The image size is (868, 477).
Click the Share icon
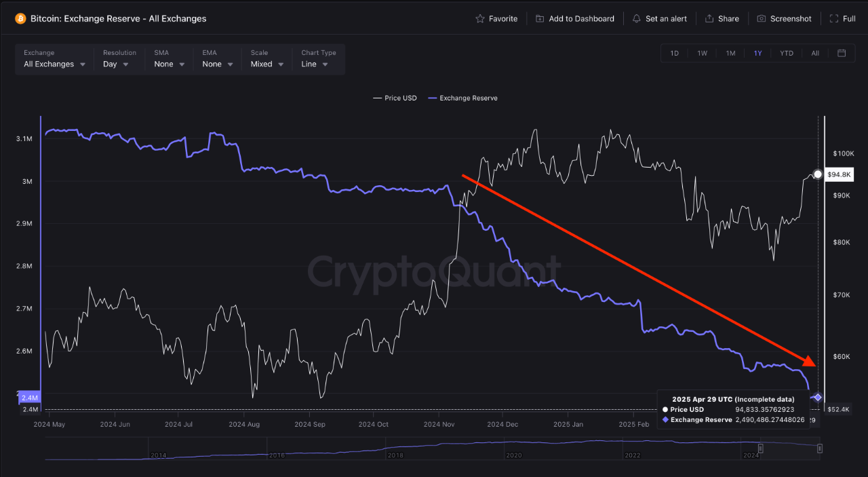tap(709, 18)
